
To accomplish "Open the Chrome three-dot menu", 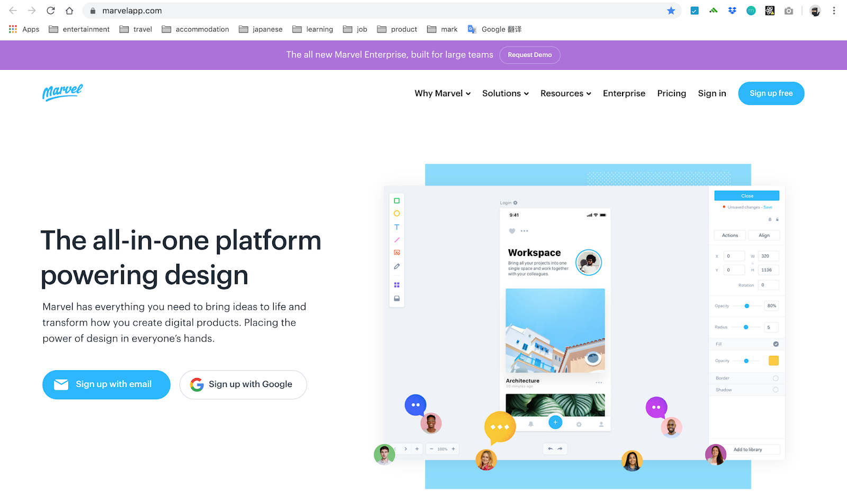I will point(834,11).
